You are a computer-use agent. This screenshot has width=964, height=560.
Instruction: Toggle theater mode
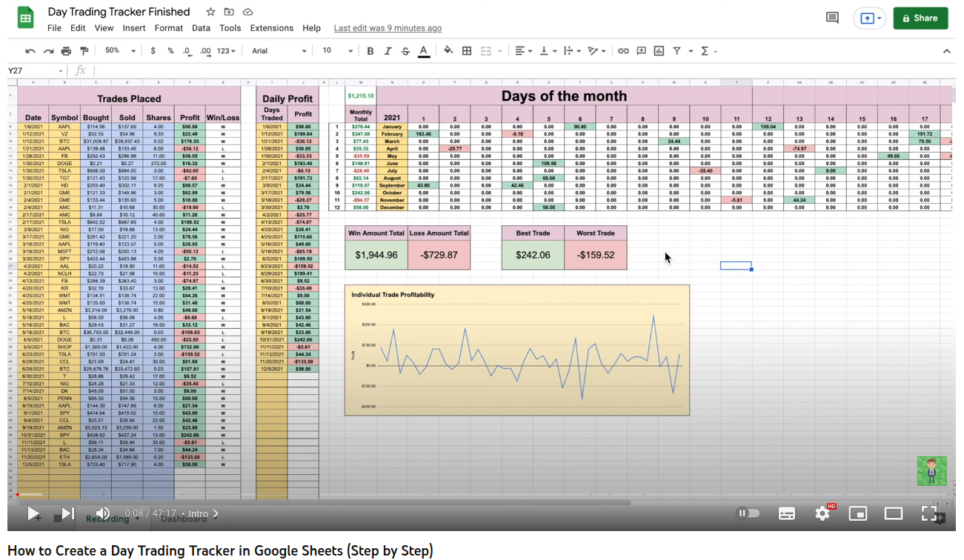point(894,513)
